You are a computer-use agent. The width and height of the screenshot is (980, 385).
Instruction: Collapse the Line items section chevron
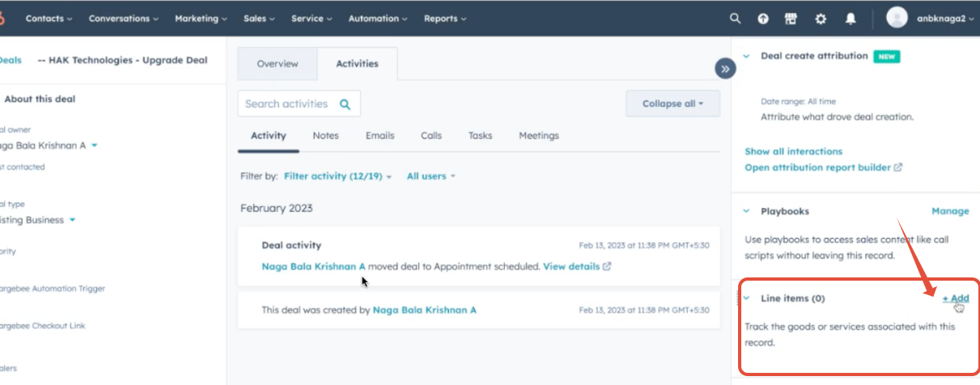(x=746, y=298)
